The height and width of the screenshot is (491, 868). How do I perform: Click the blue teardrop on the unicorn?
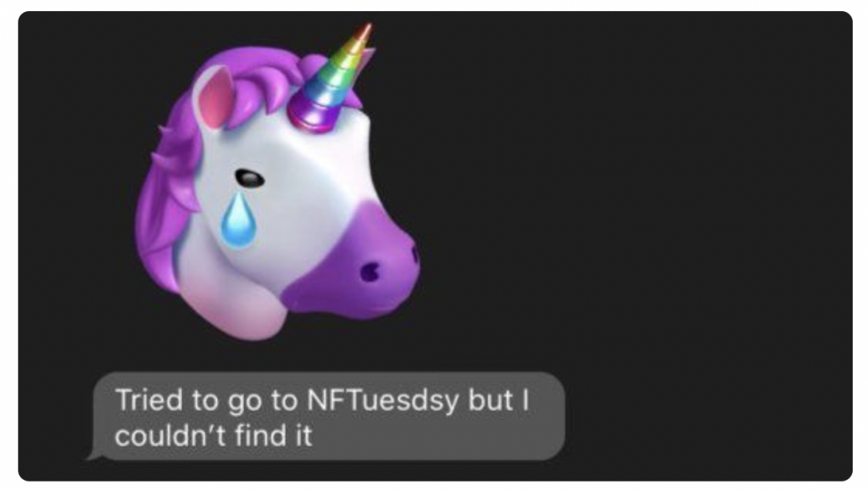point(238,219)
